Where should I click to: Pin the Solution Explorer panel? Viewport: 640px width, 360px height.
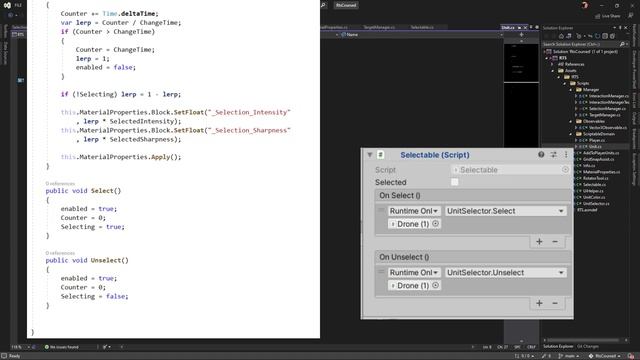coord(620,28)
